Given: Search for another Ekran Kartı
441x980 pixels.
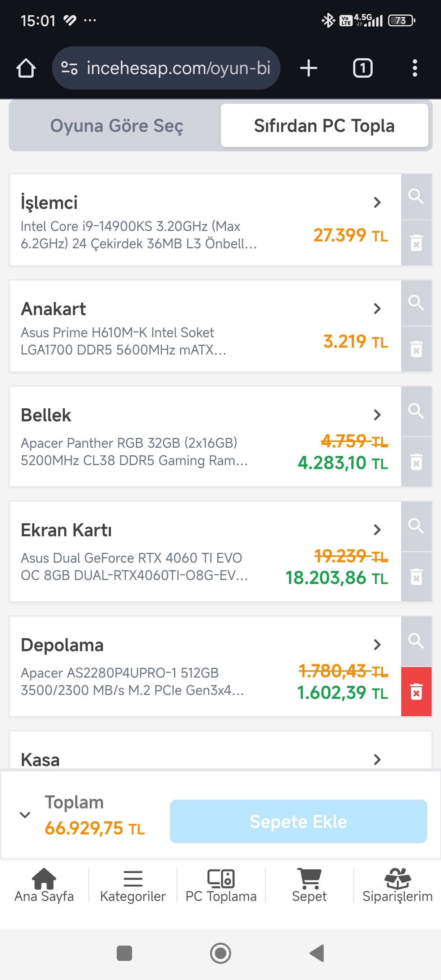Looking at the screenshot, I should click(x=416, y=526).
